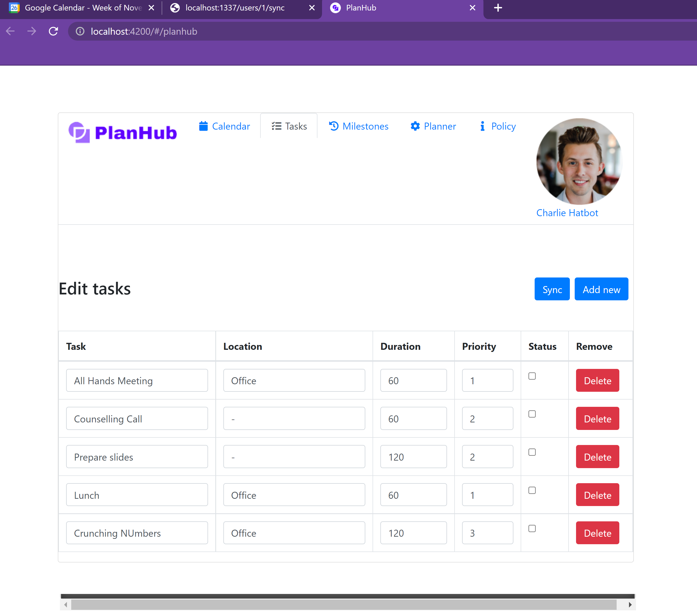Reload the page with refresh icon
Image resolution: width=697 pixels, height=616 pixels.
pyautogui.click(x=53, y=31)
